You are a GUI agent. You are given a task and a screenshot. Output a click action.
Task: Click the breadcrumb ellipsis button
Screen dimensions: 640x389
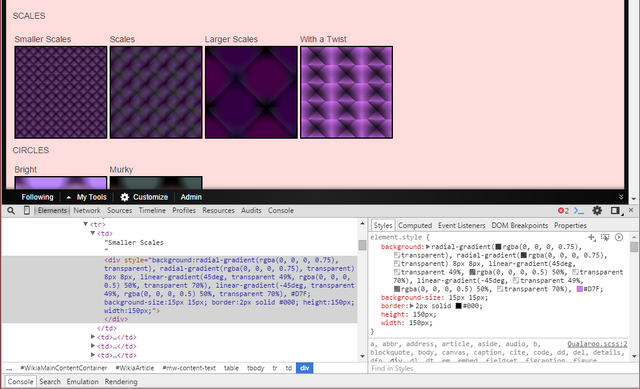click(9, 368)
